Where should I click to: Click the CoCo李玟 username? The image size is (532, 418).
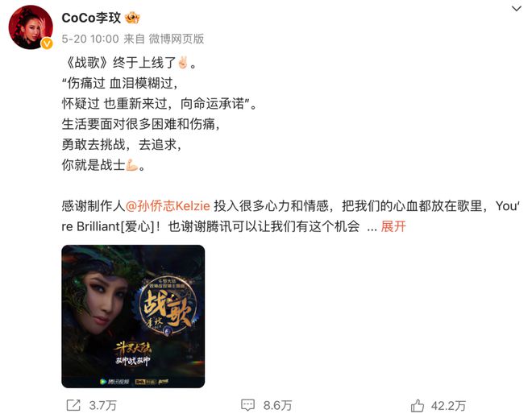click(x=91, y=18)
